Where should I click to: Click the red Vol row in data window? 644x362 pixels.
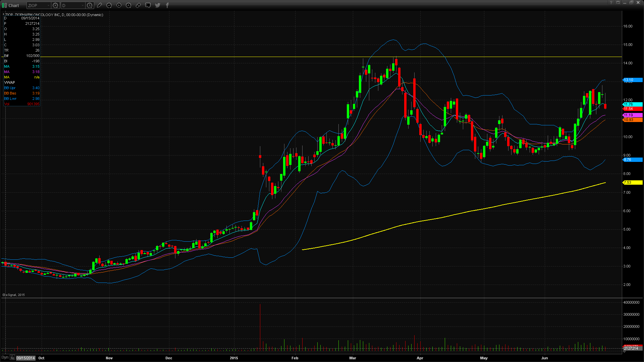point(22,104)
